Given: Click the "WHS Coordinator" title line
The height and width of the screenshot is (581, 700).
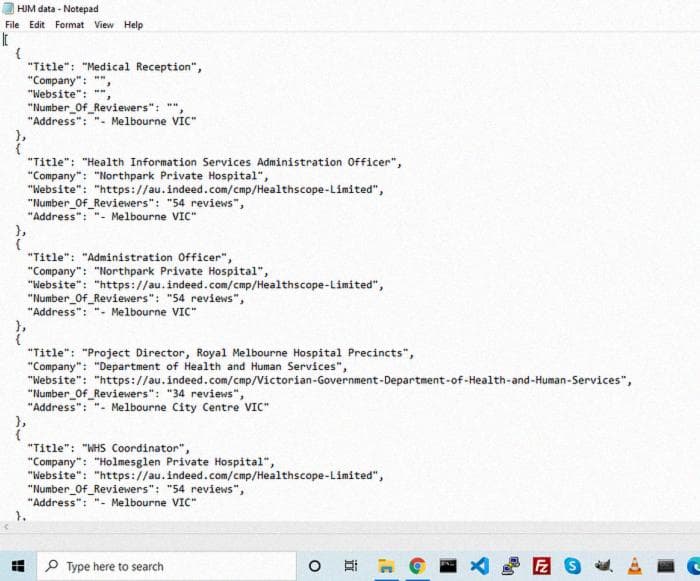Looking at the screenshot, I should coord(108,448).
